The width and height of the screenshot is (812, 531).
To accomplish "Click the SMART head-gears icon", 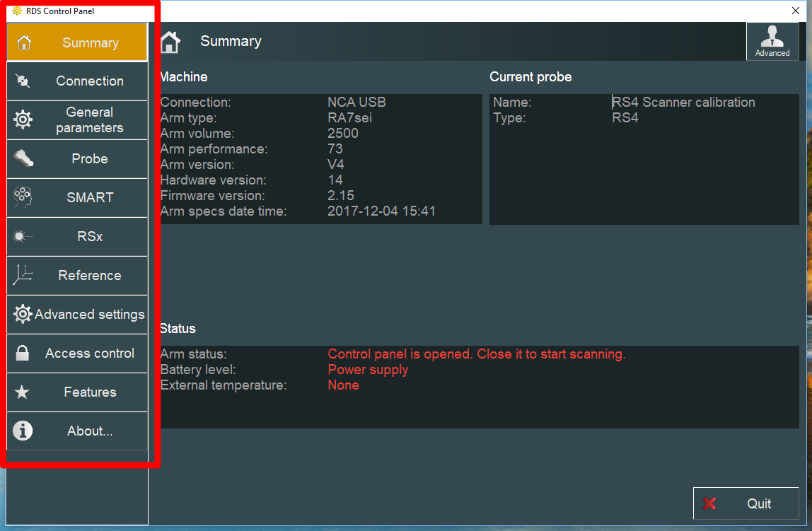I will [23, 197].
